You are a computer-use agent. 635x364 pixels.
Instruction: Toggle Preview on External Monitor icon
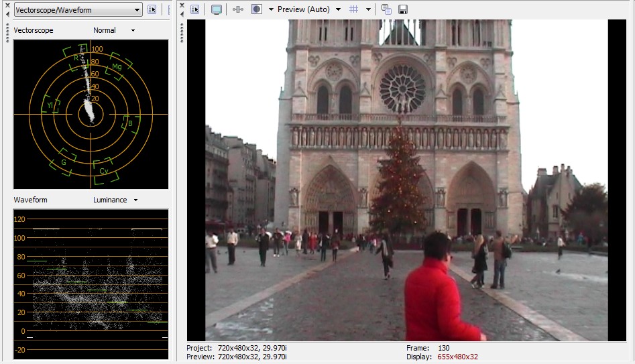click(217, 9)
